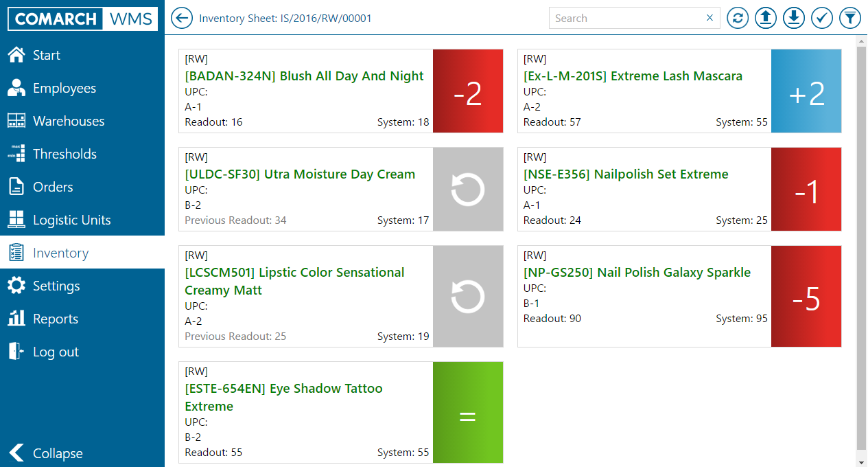This screenshot has width=868, height=467.
Task: Click the back arrow icon
Action: (x=181, y=18)
